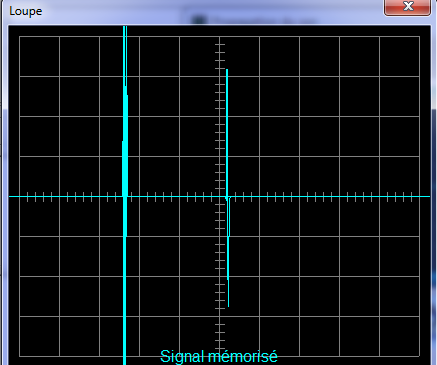Image resolution: width=437 pixels, height=365 pixels.
Task: Select the bottom-right grid cell of the display
Action: tap(399, 337)
